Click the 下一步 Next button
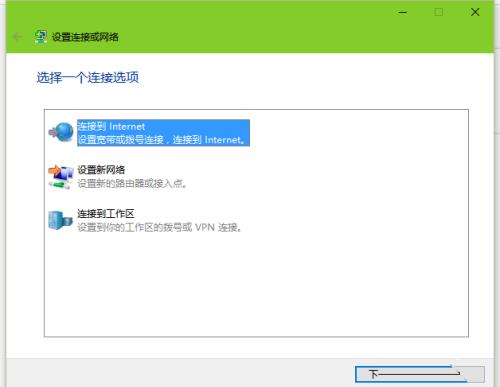 pyautogui.click(x=420, y=374)
